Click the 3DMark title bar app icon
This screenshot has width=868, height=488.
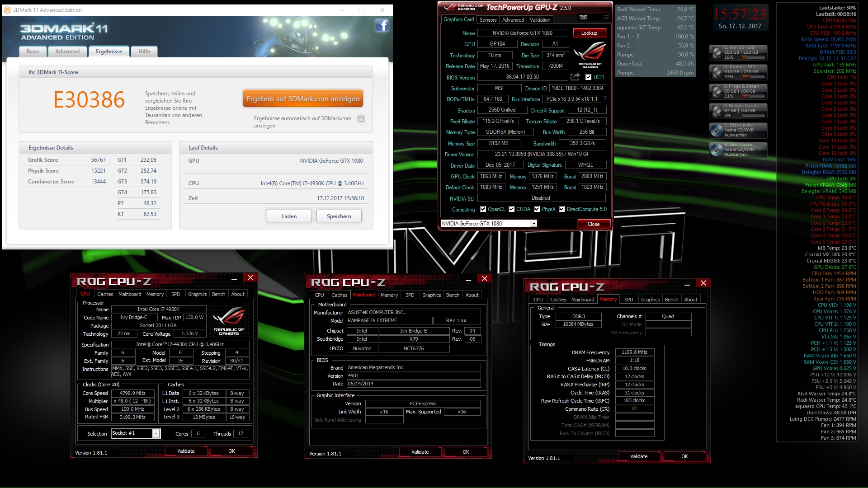7,9
